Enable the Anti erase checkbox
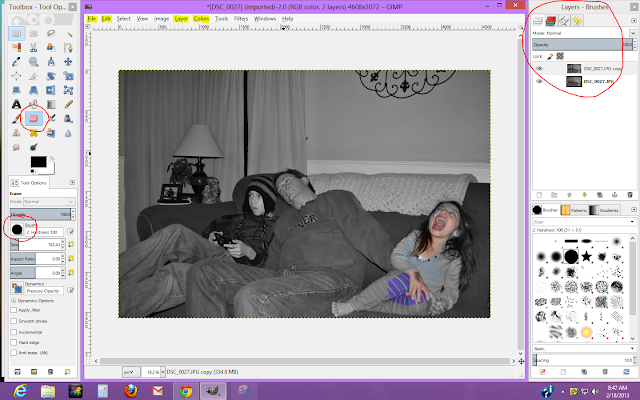The width and height of the screenshot is (640, 400). 14,350
